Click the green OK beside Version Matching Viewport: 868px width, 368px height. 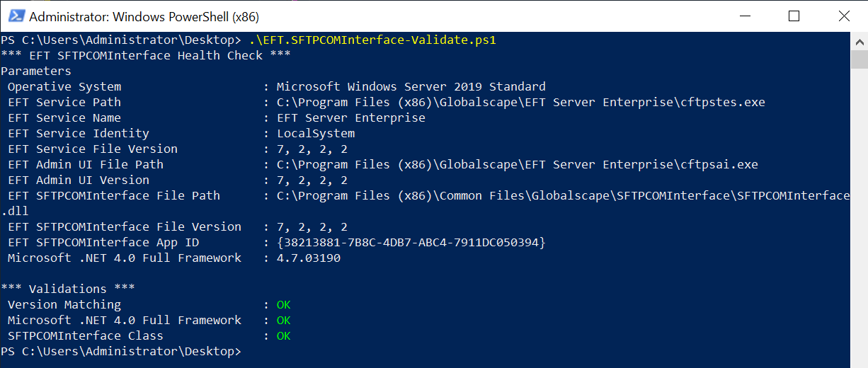(x=283, y=305)
